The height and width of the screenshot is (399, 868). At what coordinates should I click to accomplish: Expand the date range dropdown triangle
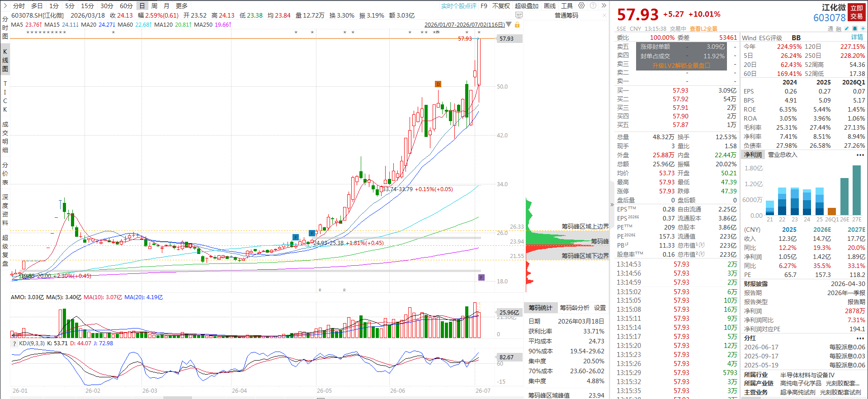(x=509, y=24)
